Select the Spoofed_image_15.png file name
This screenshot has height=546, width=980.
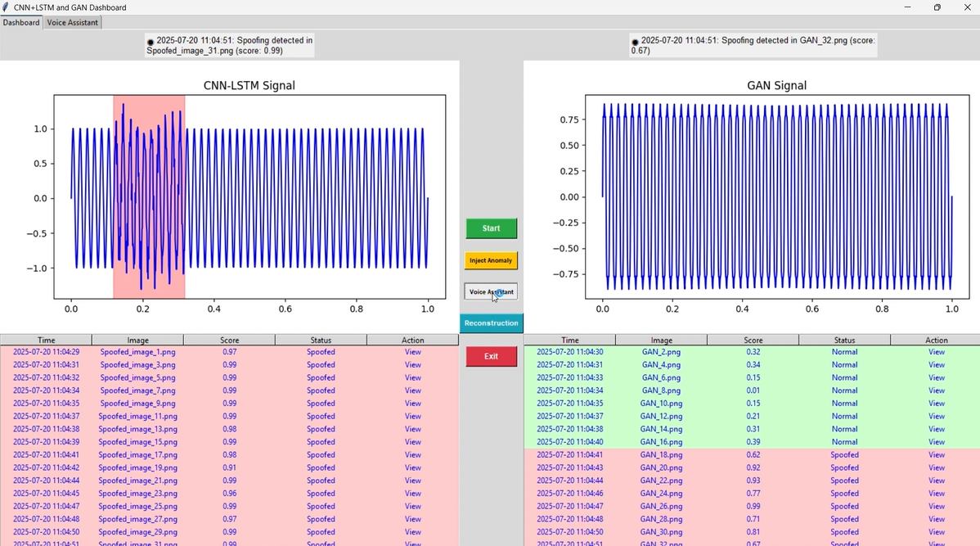click(137, 442)
